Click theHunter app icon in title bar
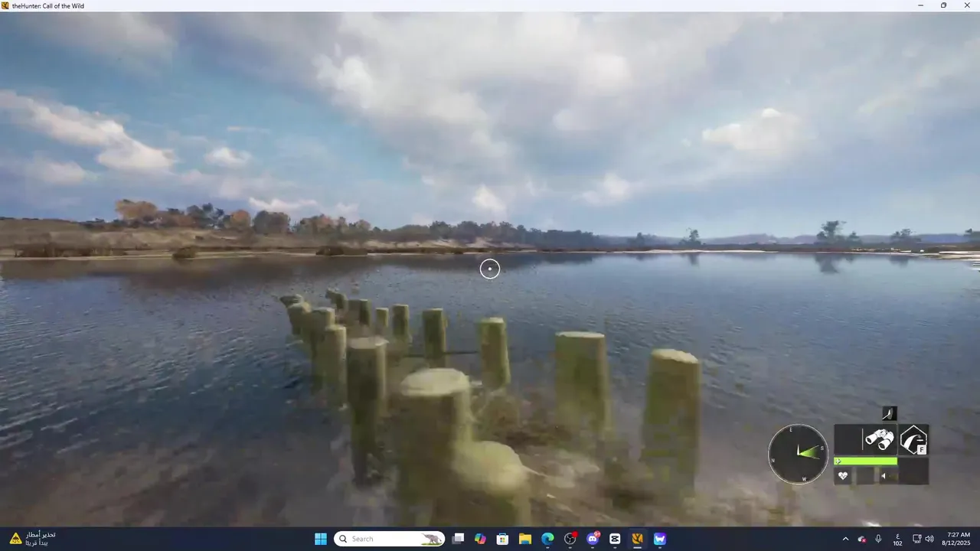 coord(5,5)
